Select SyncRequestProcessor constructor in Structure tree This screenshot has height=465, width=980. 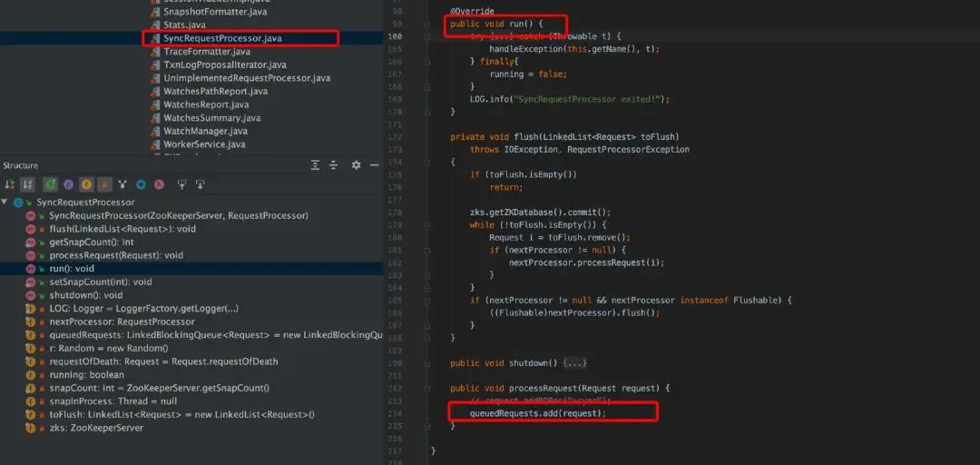point(179,215)
